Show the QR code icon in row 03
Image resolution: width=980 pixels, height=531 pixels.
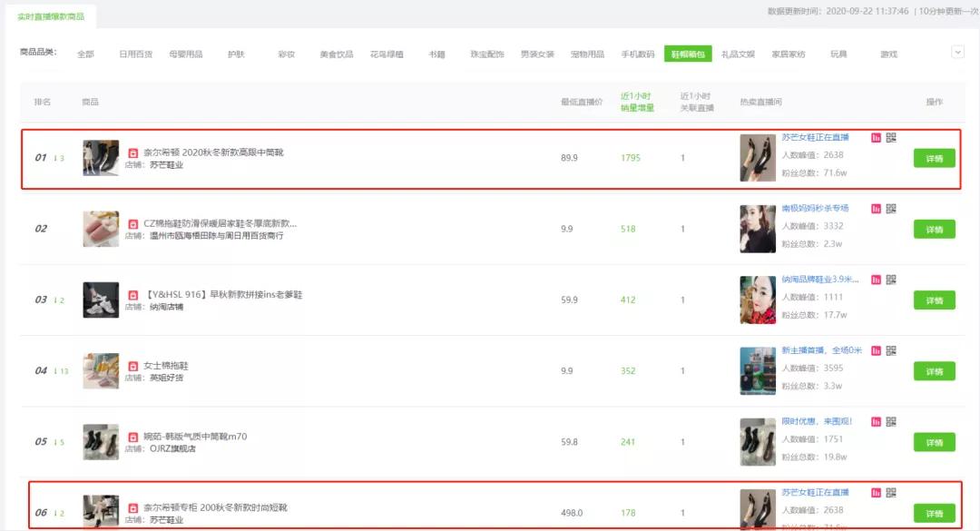tap(891, 280)
